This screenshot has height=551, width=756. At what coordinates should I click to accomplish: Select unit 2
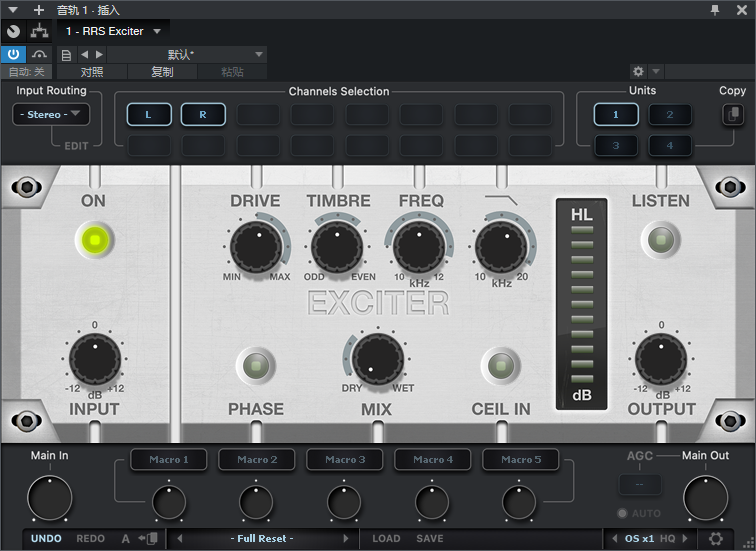pos(670,115)
